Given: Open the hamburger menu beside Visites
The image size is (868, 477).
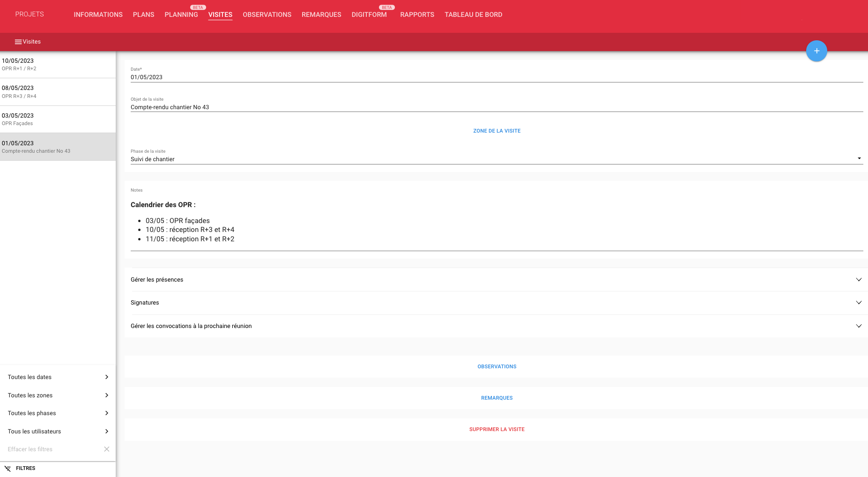Looking at the screenshot, I should click(18, 42).
